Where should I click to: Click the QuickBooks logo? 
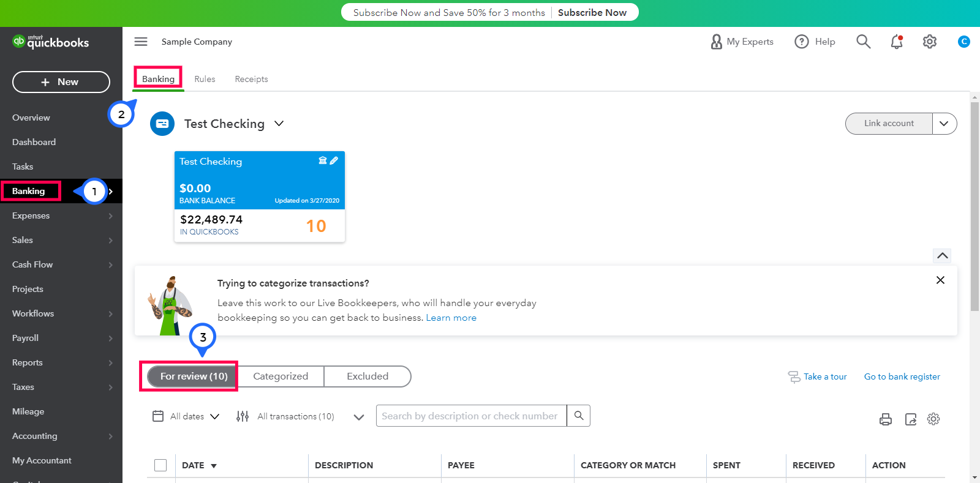coord(51,42)
